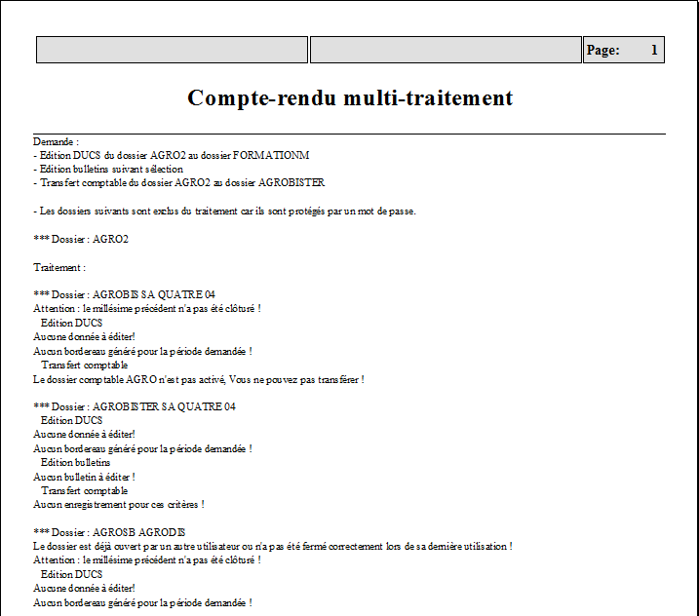This screenshot has height=616, width=699.
Task: Click the 'Edition bulletins' line under AGROBISTER
Action: pyautogui.click(x=75, y=462)
